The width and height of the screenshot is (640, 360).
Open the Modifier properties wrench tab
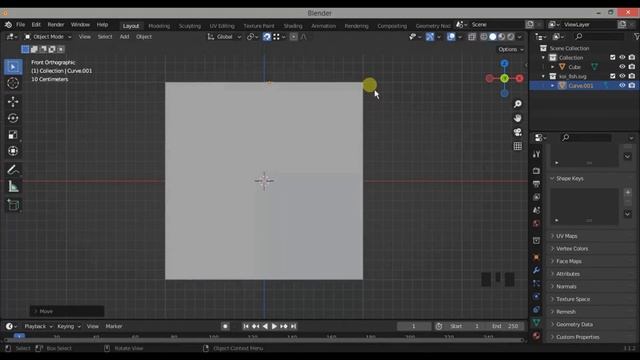click(536, 270)
